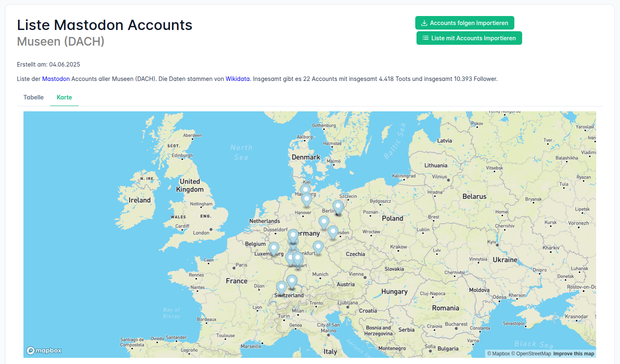Switch to the Tabelle tab
Screen dimensions: 620x364
33,97
